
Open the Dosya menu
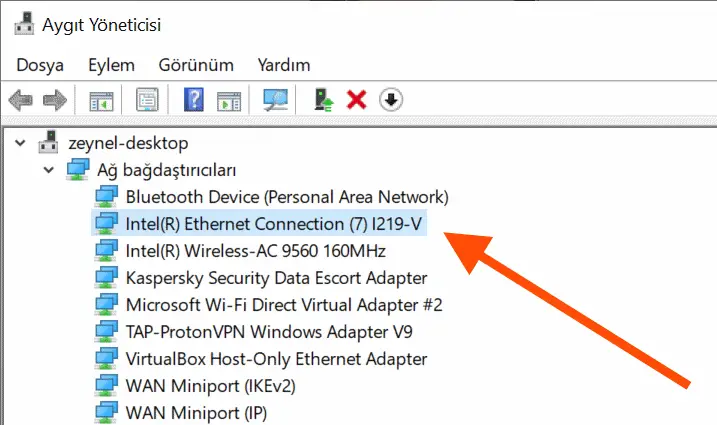point(40,65)
